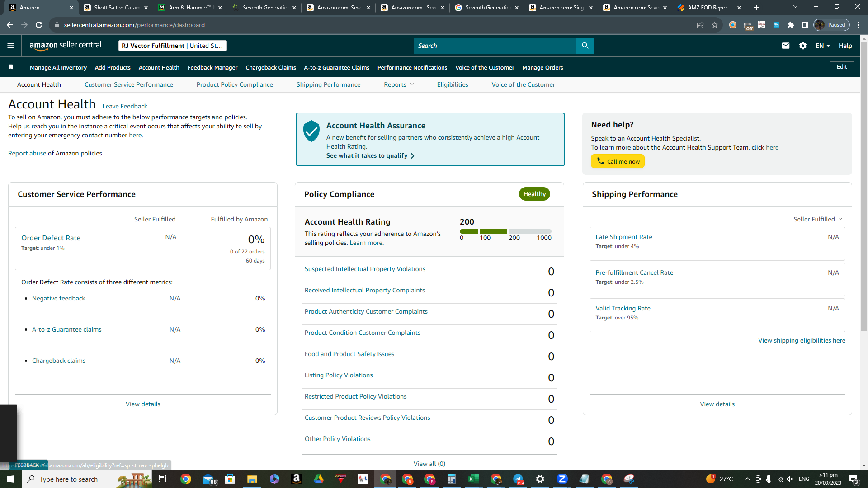Image resolution: width=868 pixels, height=488 pixels.
Task: Click the search magnifier button
Action: 585,46
